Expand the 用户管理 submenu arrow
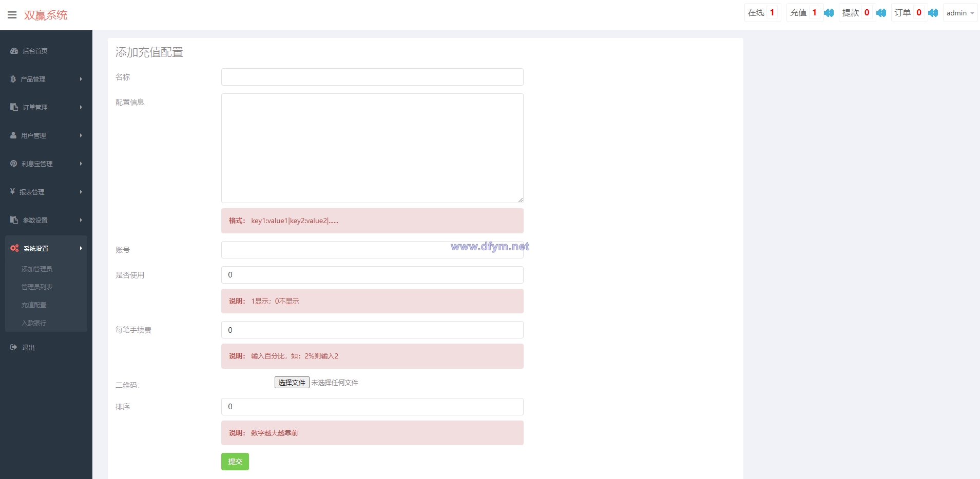 [x=81, y=135]
